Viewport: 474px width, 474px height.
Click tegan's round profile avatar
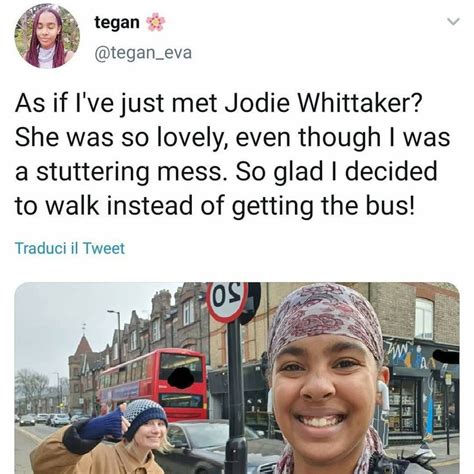47,36
